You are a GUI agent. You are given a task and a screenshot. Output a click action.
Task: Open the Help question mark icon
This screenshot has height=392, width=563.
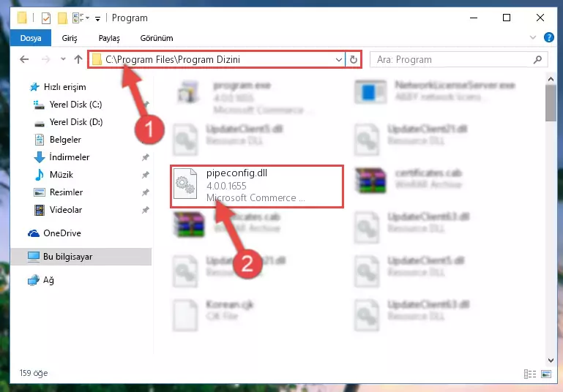pyautogui.click(x=548, y=37)
